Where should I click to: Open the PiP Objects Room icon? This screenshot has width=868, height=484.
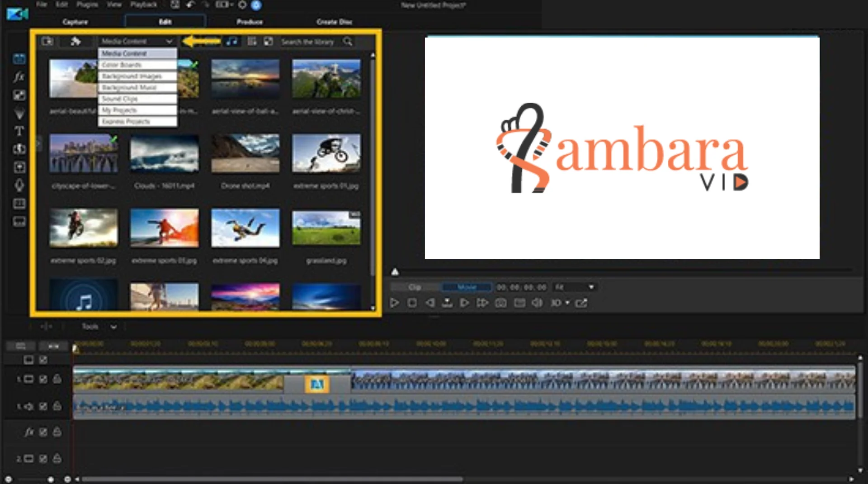[19, 95]
